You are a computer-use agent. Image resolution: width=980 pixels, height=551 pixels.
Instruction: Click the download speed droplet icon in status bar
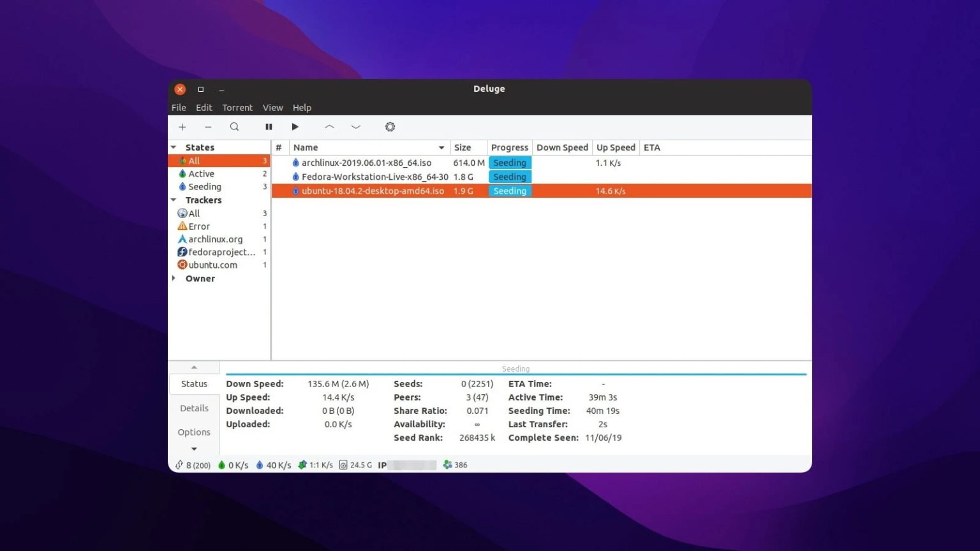262,465
